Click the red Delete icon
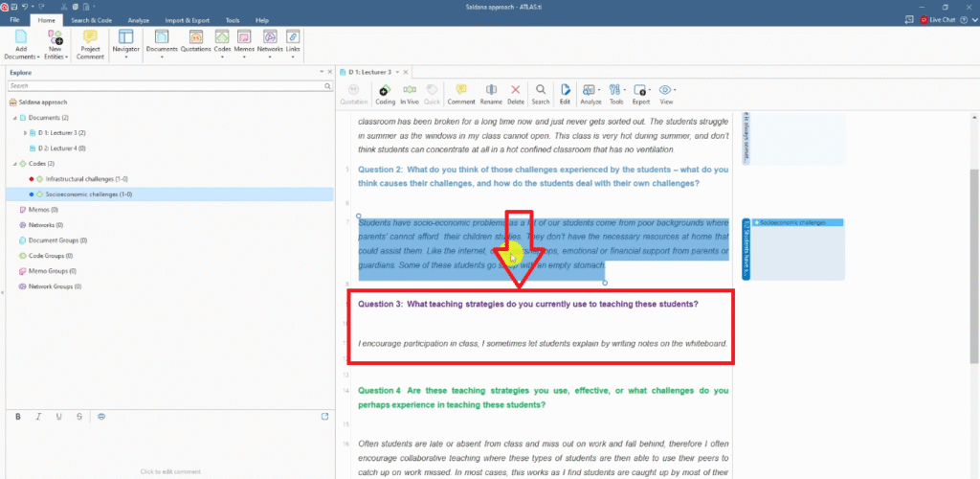The width and height of the screenshot is (980, 479). point(516,93)
